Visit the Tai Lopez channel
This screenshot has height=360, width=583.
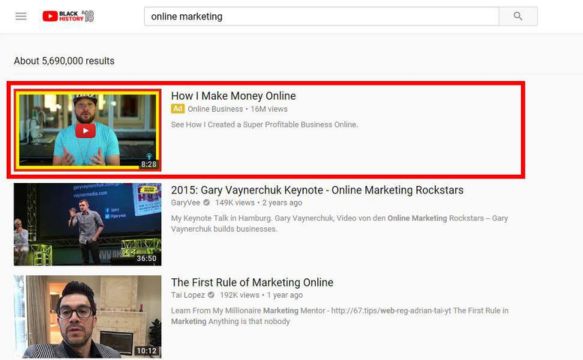click(x=188, y=295)
